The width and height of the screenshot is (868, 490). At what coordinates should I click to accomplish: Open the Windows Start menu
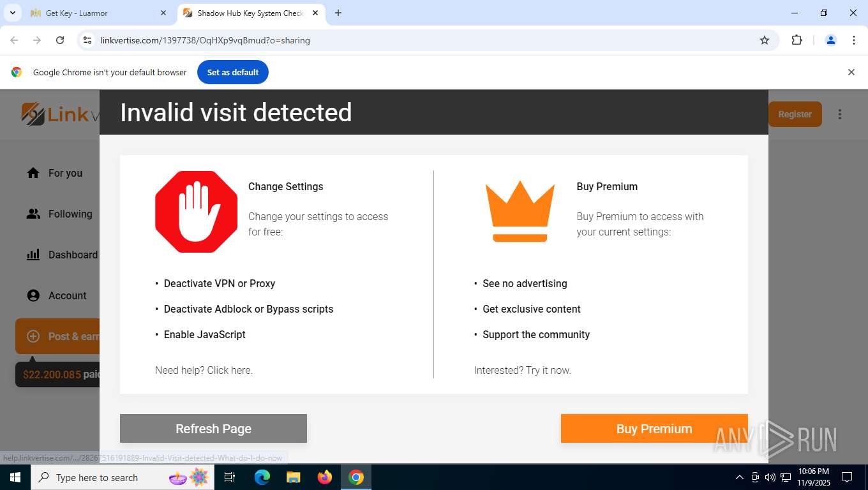point(15,477)
